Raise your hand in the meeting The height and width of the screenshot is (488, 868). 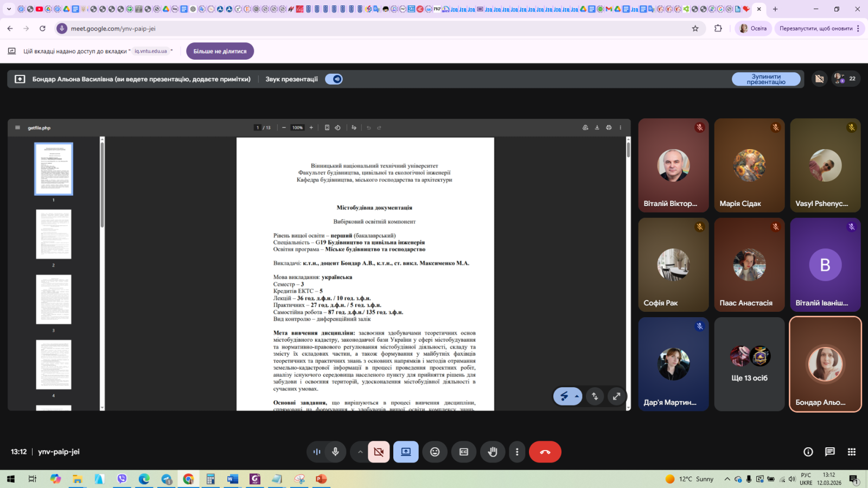point(493,452)
